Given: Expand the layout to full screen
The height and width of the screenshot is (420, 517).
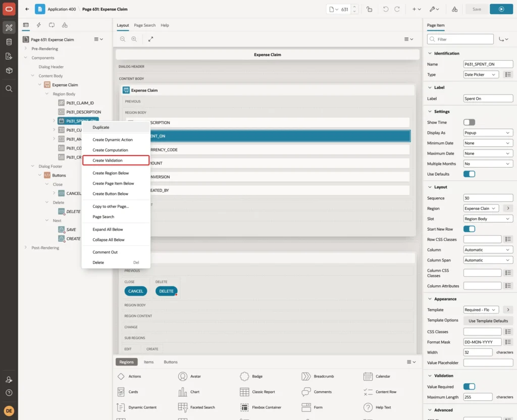Looking at the screenshot, I should coord(150,39).
